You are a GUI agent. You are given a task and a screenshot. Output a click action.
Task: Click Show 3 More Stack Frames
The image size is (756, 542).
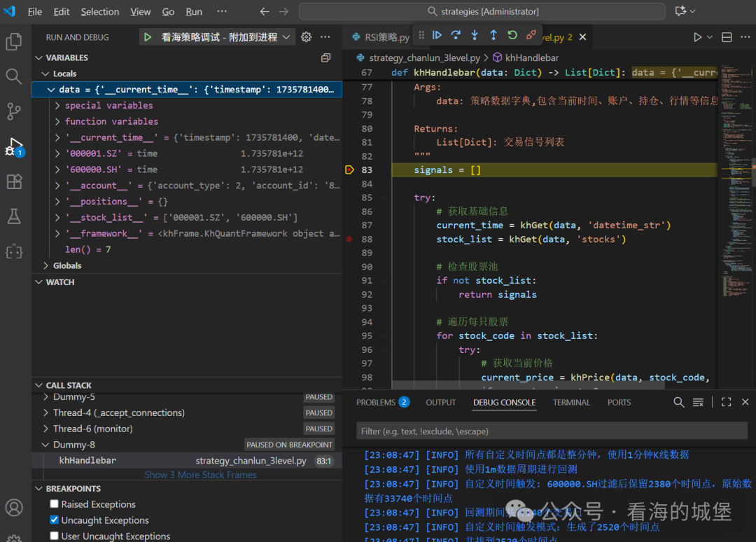[x=200, y=475]
